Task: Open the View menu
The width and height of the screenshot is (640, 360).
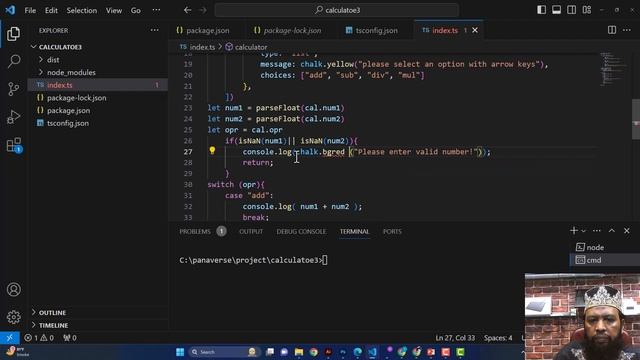Action: click(x=114, y=10)
